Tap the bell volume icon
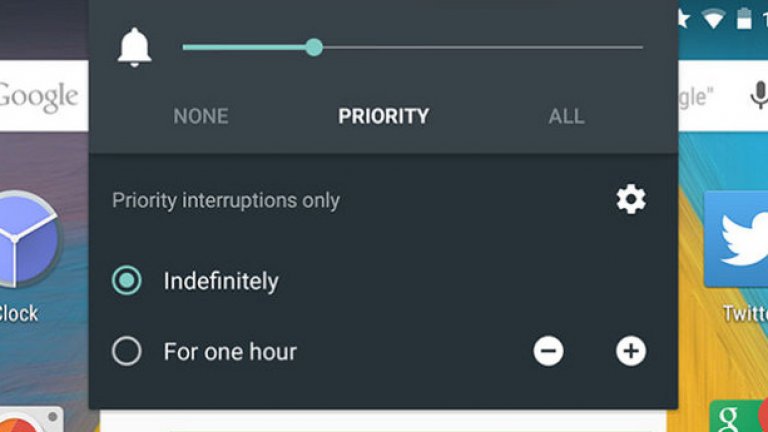This screenshot has height=432, width=768. 135,47
